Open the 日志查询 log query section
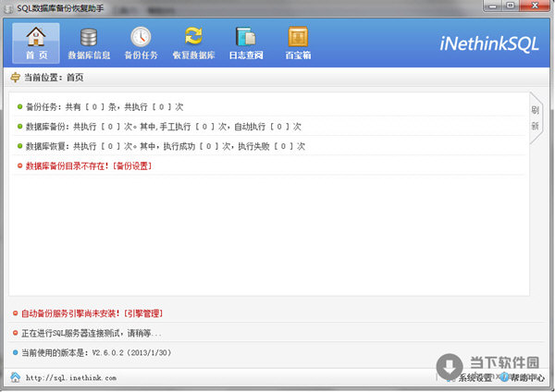The width and height of the screenshot is (555, 392). pyautogui.click(x=246, y=43)
